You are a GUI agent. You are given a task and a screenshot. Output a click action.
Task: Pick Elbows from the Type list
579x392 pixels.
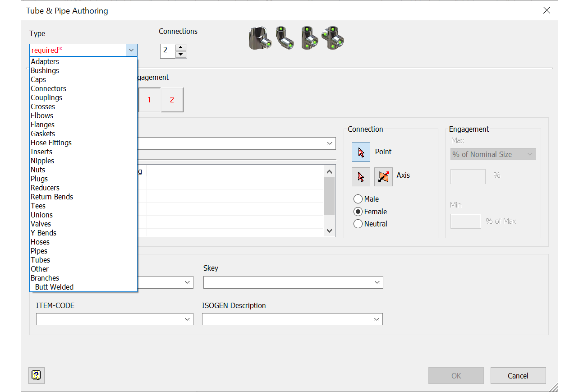click(83, 115)
